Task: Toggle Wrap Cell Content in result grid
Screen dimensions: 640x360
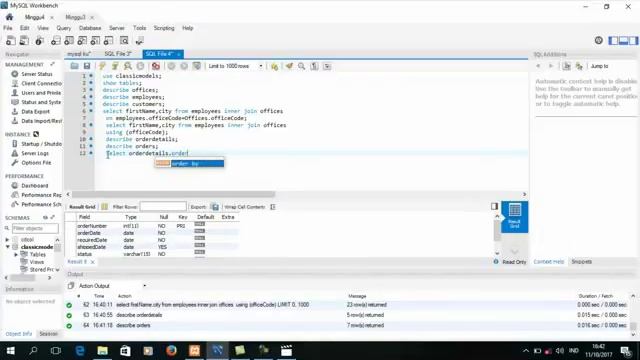Action: click(x=273, y=207)
